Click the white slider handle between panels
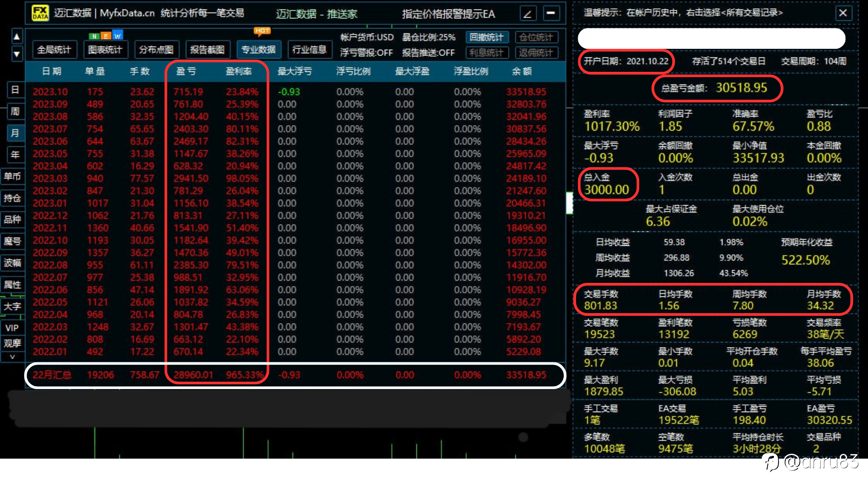 [569, 203]
